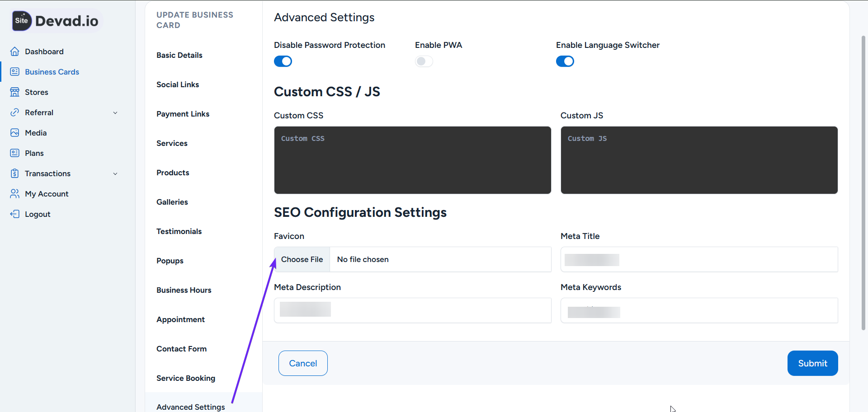868x412 pixels.
Task: Click the Logout icon
Action: [14, 214]
